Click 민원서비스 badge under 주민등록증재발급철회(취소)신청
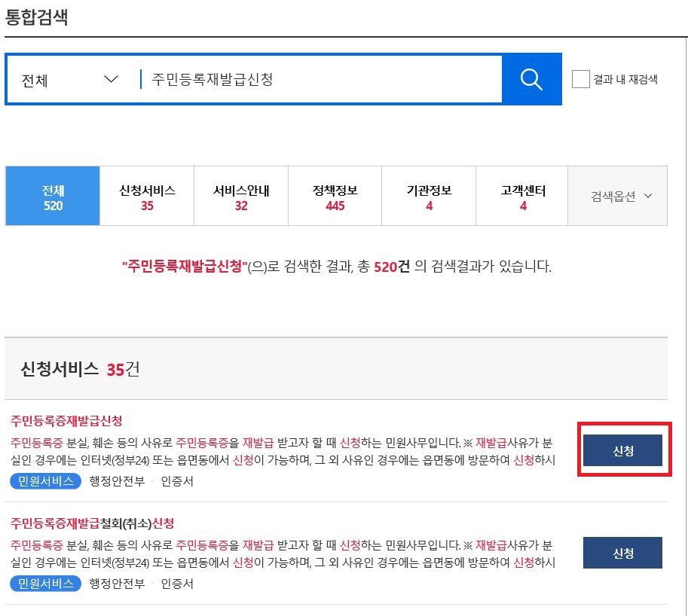 [x=46, y=584]
